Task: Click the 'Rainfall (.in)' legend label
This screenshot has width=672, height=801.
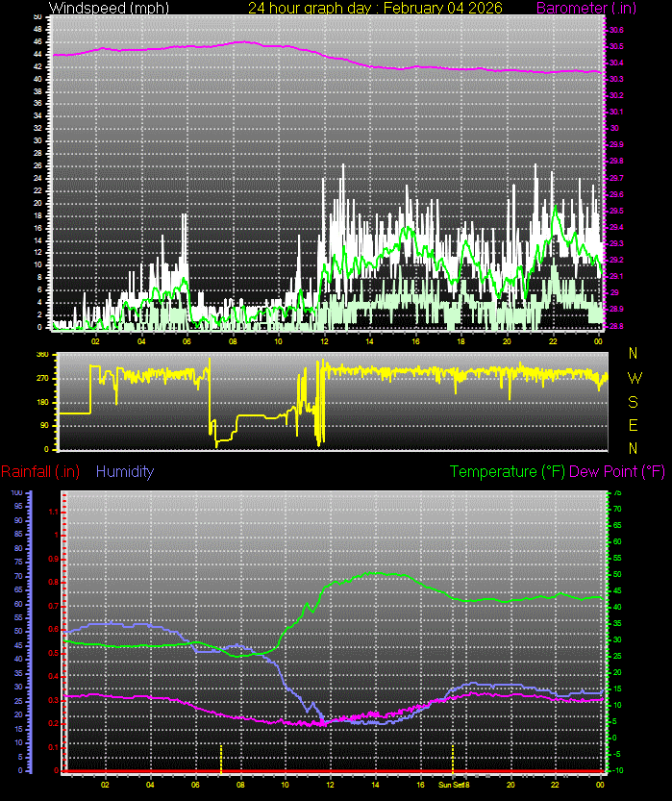Action: pos(40,471)
